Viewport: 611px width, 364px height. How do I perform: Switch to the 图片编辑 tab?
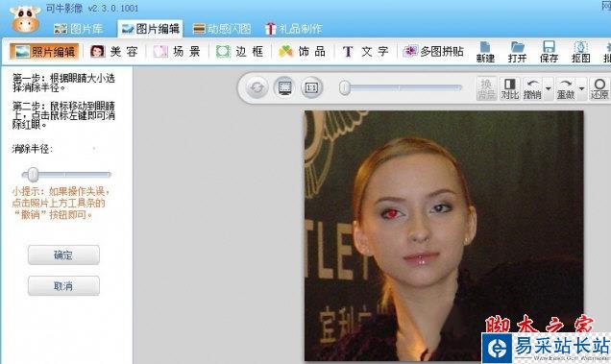point(150,29)
